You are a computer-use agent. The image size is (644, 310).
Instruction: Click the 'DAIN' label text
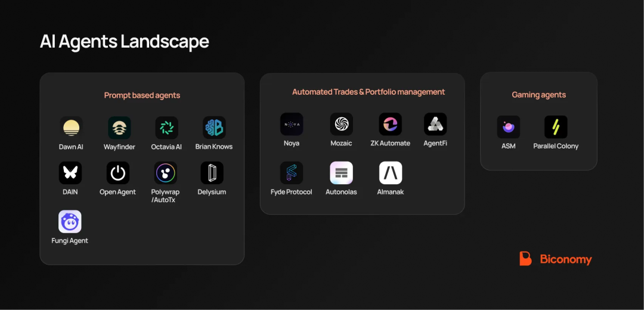click(70, 192)
